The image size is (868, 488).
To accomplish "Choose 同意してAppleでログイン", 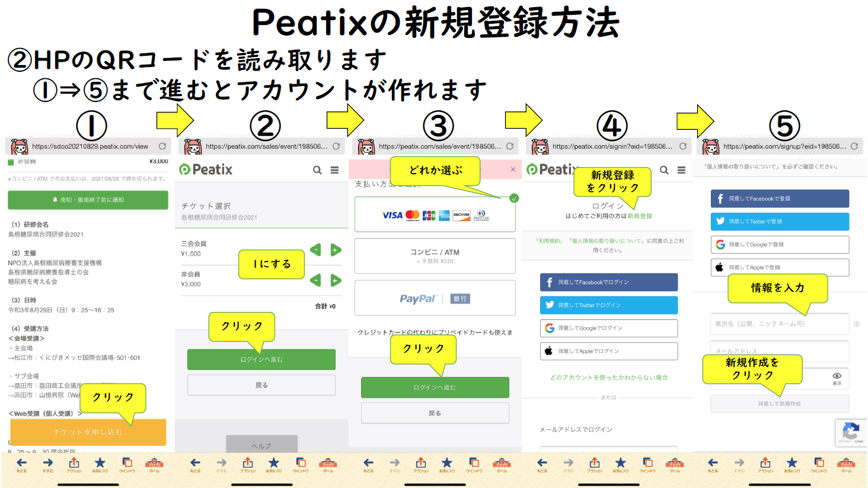I will pos(609,351).
